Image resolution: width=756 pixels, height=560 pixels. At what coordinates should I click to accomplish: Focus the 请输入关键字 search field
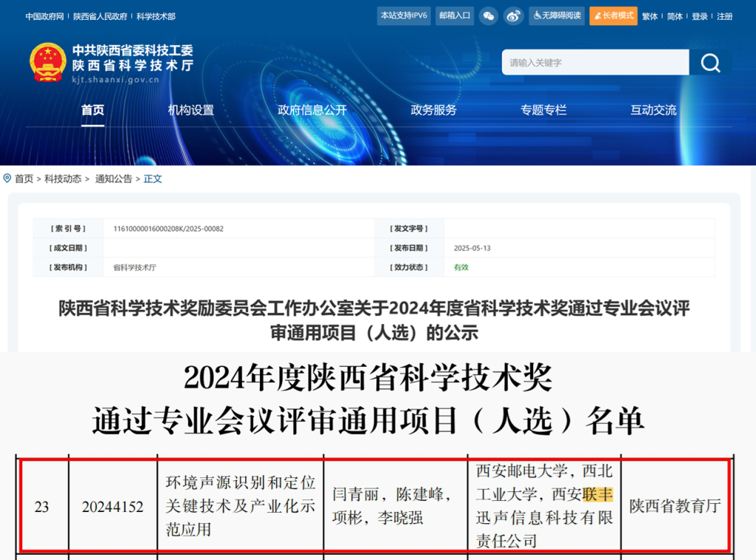click(x=596, y=62)
